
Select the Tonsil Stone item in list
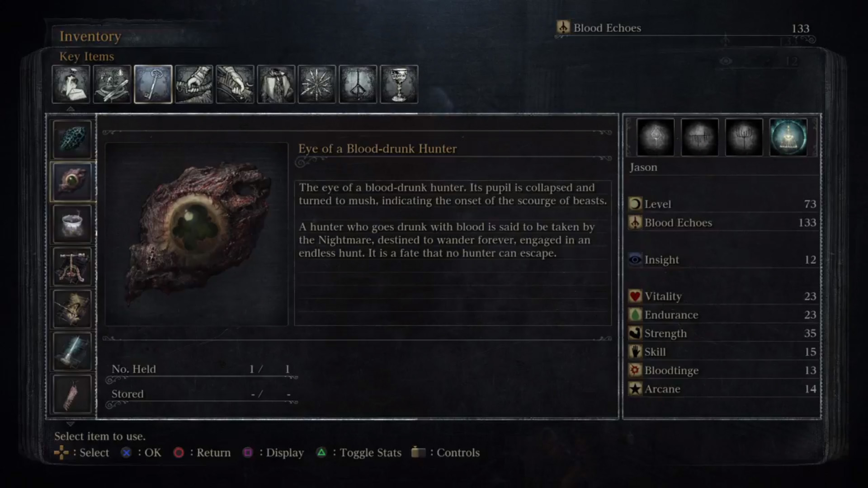(72, 139)
